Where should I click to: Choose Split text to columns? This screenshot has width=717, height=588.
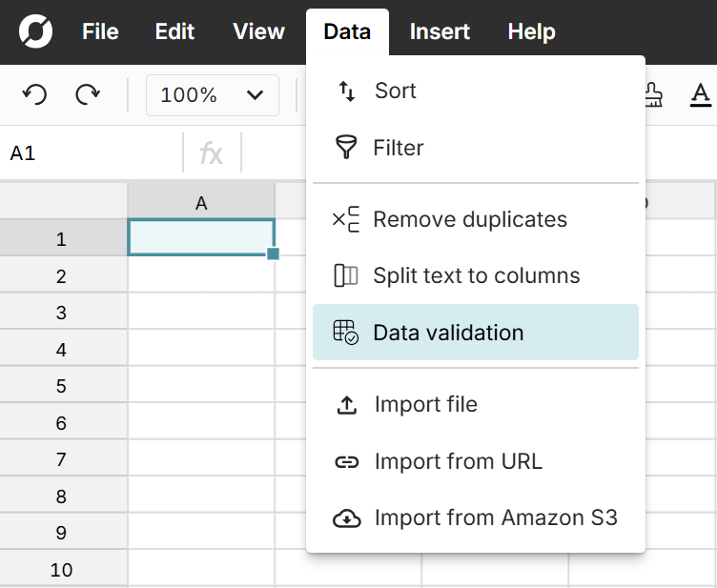coord(475,275)
